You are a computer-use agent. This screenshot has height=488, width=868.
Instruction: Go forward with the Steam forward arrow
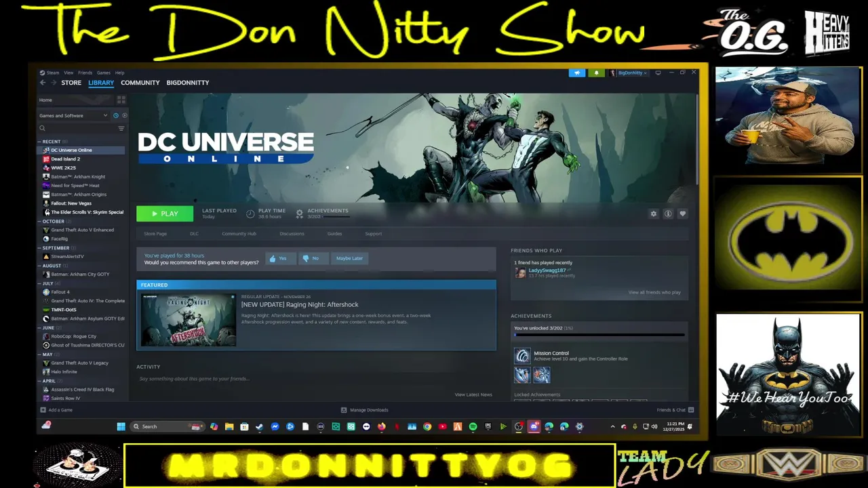53,83
